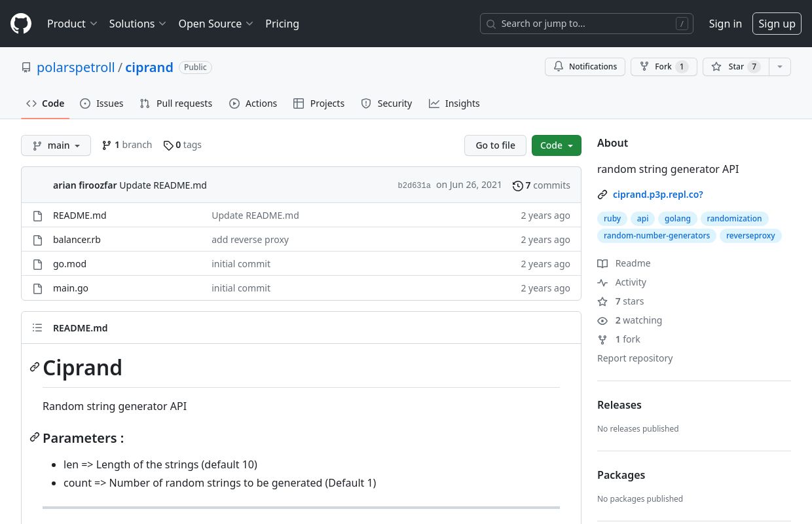This screenshot has width=812, height=524.
Task: Switch to the Insights tab
Action: tap(454, 103)
